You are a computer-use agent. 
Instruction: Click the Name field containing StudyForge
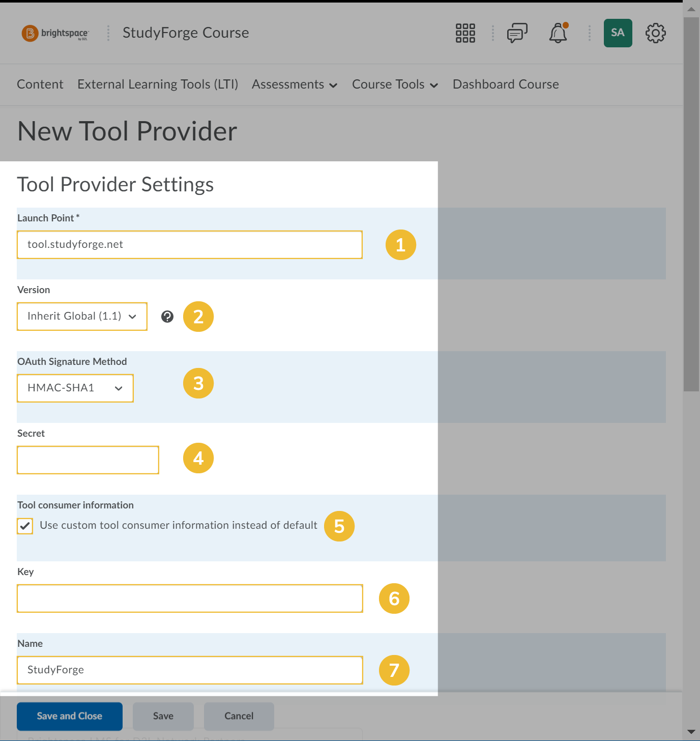[190, 670]
